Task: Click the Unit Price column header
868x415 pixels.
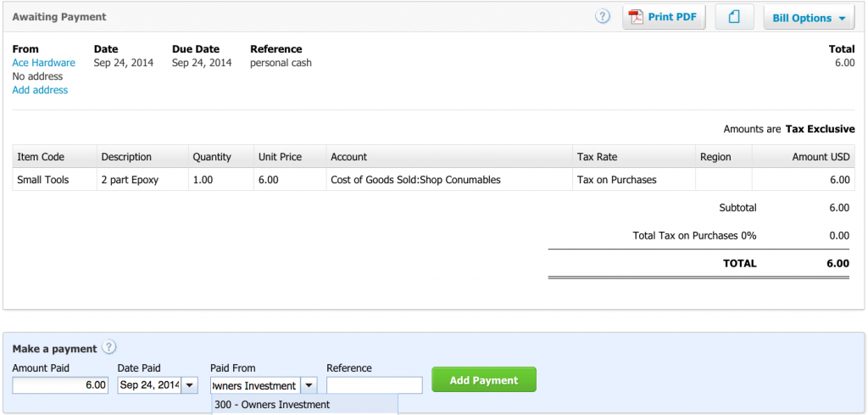Action: [290, 157]
